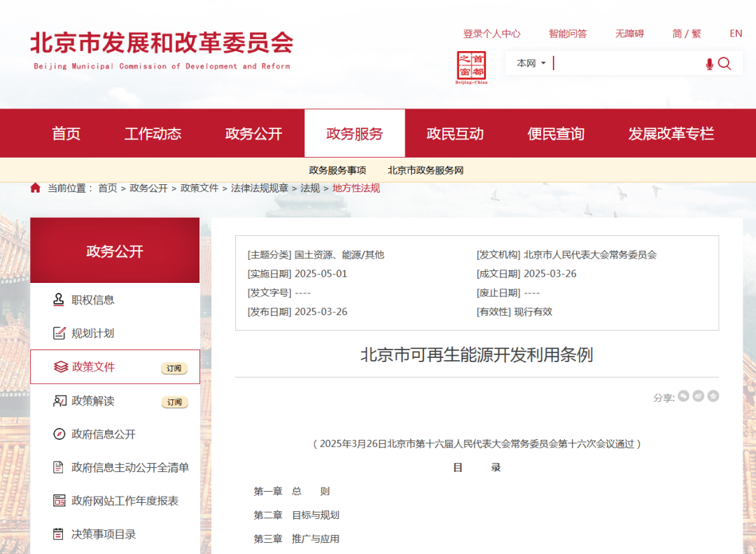Share the article via WeChat icon
Image resolution: width=756 pixels, height=554 pixels.
[x=683, y=396]
